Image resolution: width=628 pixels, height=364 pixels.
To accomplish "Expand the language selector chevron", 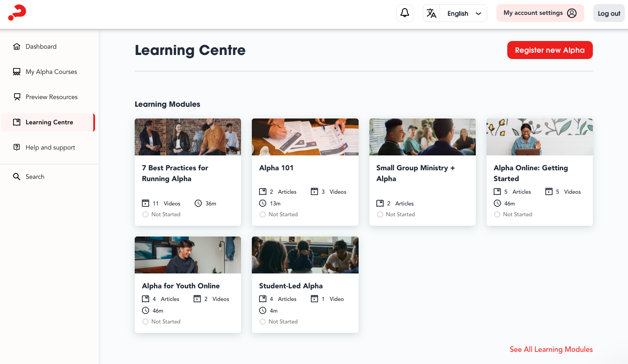I will (x=478, y=13).
